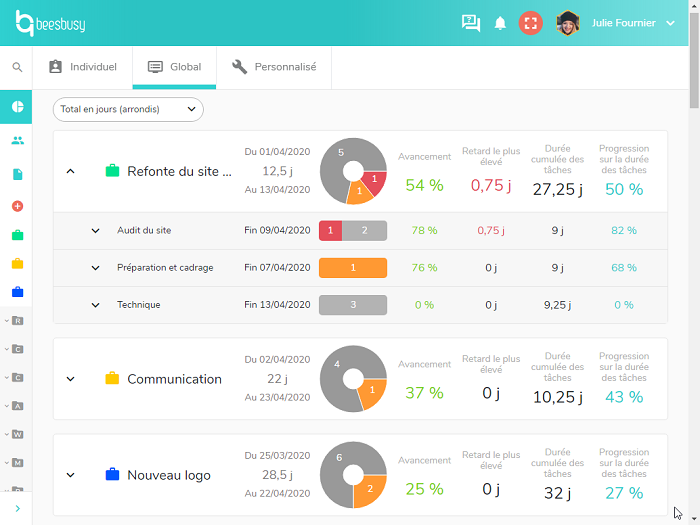
Task: Select the yellow briefcase project in sidebar
Action: (x=17, y=264)
